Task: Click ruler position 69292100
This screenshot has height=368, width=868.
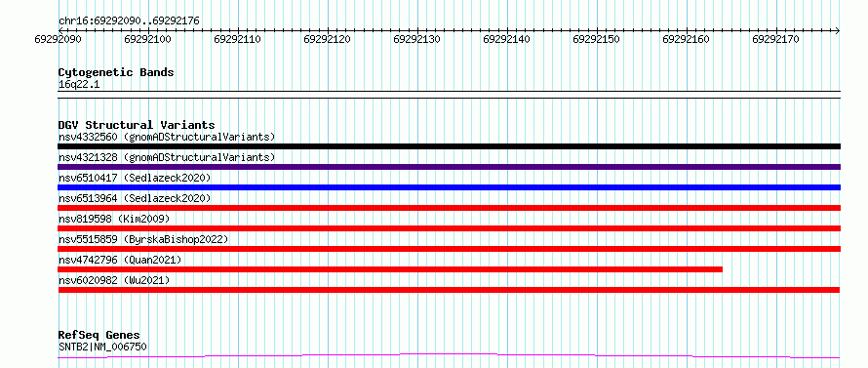Action: click(x=148, y=39)
